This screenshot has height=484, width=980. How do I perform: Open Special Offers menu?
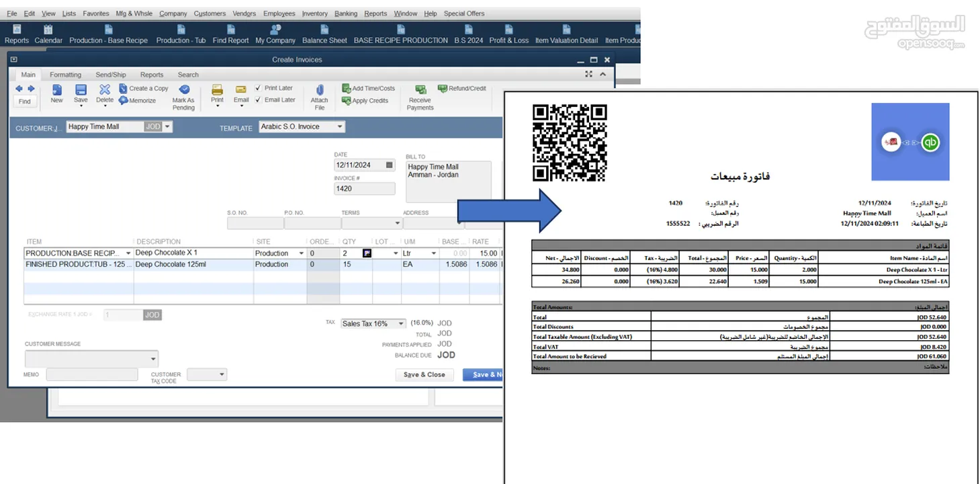[464, 13]
